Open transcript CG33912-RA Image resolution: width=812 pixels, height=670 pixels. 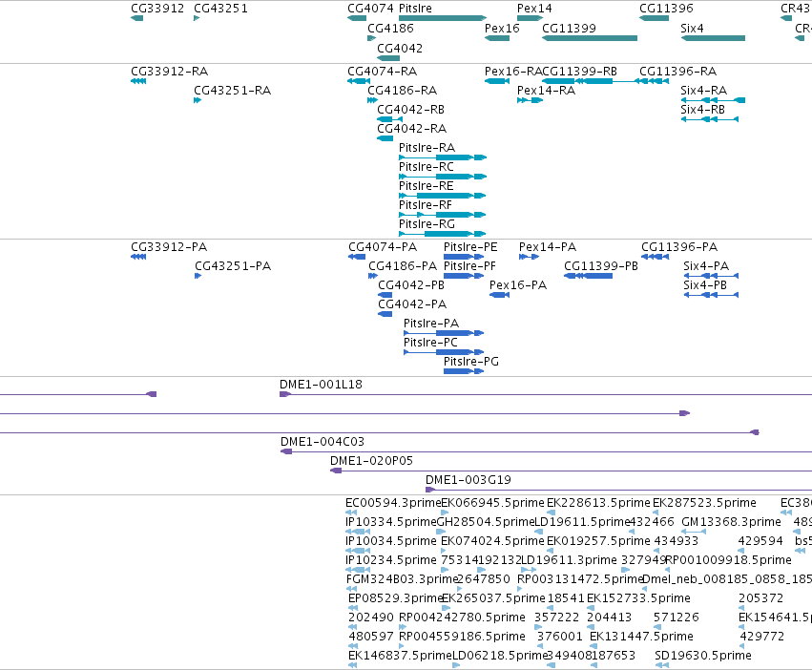coord(169,71)
